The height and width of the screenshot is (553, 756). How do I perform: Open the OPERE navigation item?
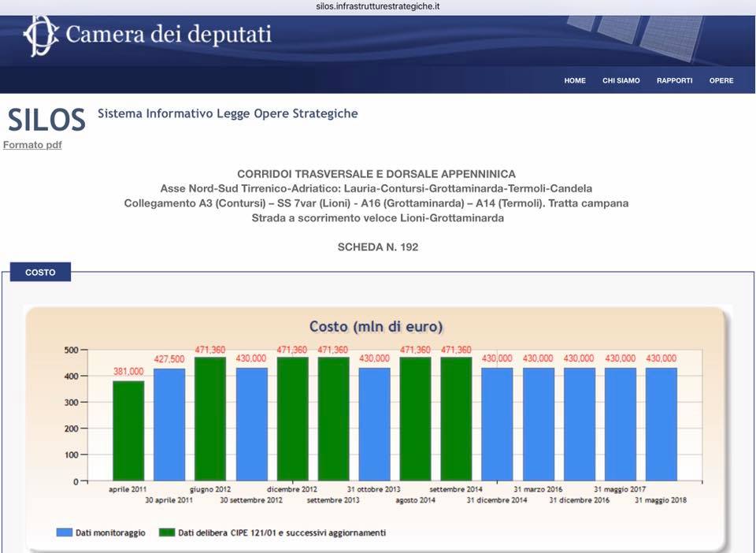(x=721, y=80)
